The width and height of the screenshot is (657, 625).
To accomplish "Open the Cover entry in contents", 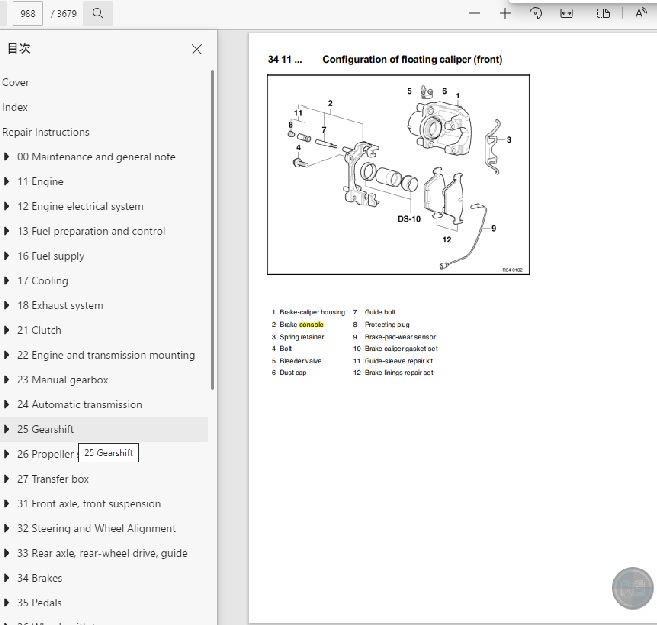I will click(15, 82).
